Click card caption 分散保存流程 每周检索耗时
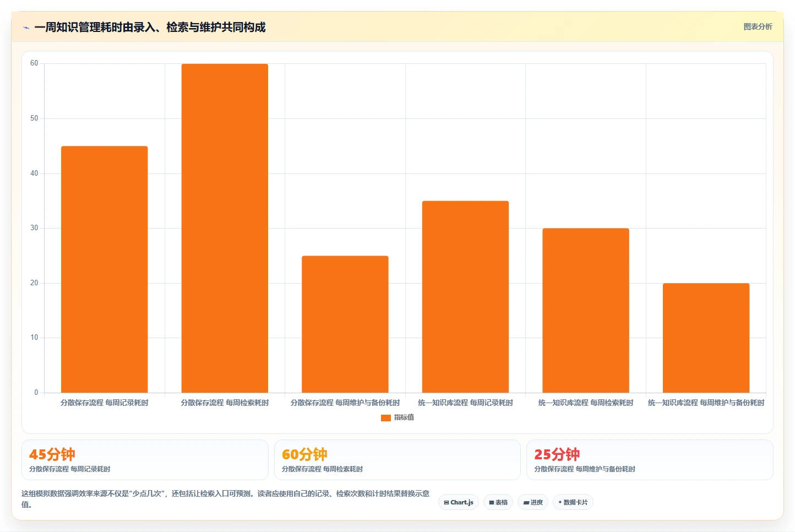The width and height of the screenshot is (795, 532). point(322,469)
